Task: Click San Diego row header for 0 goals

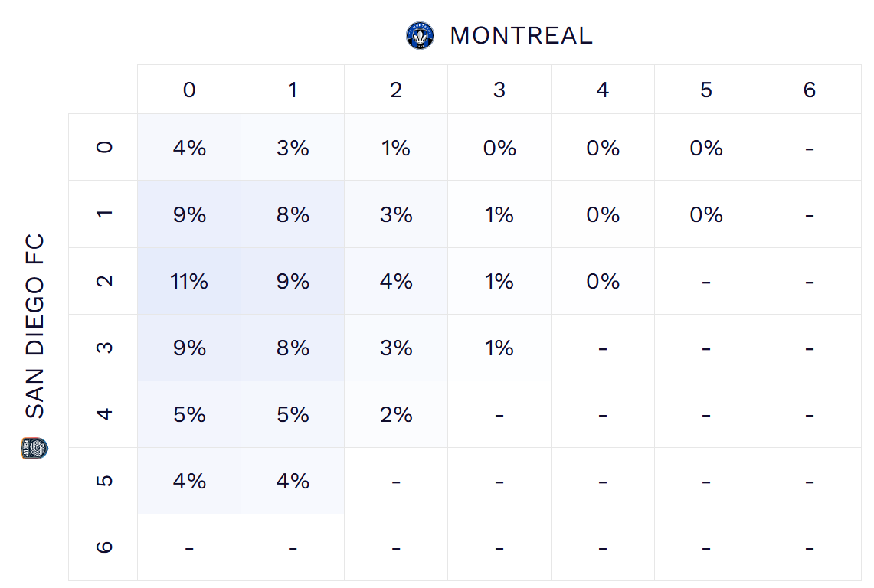Action: click(104, 147)
